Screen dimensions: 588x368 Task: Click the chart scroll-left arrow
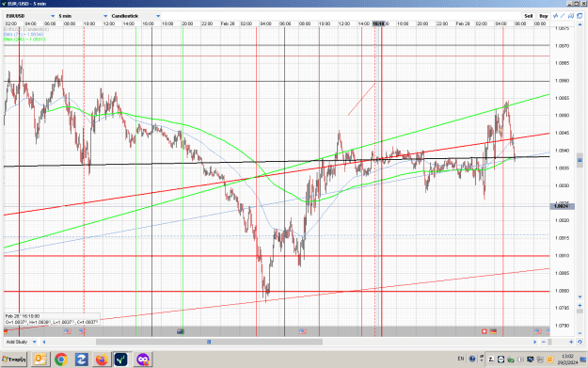tap(44, 342)
